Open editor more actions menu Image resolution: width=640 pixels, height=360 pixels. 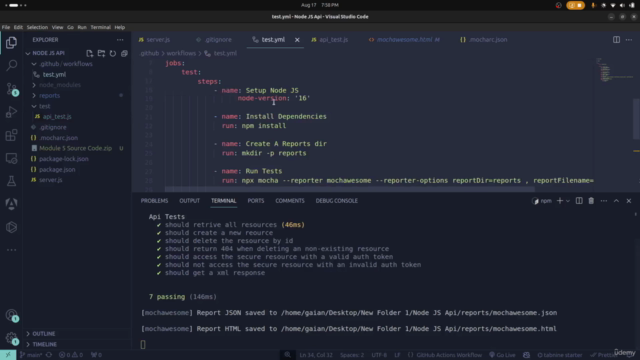click(629, 40)
